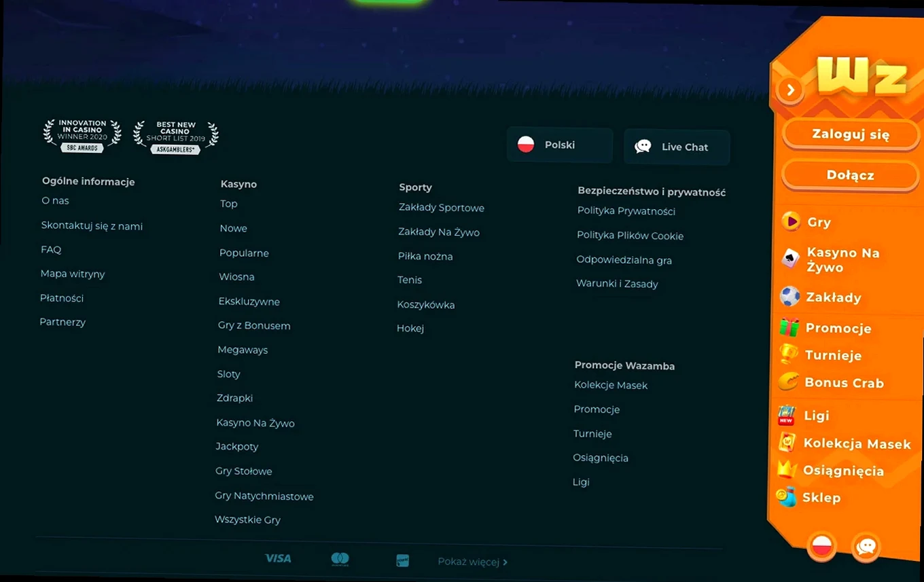The image size is (924, 582).
Task: Go to Płatności link
Action: 62,297
